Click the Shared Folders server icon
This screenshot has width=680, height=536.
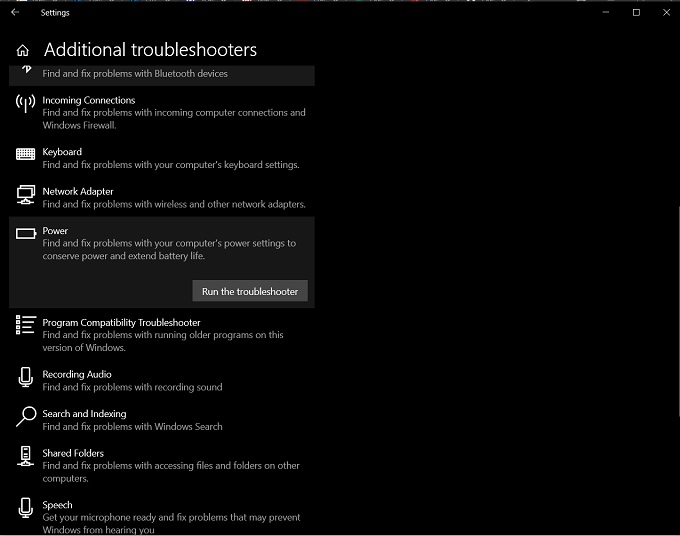pyautogui.click(x=26, y=456)
